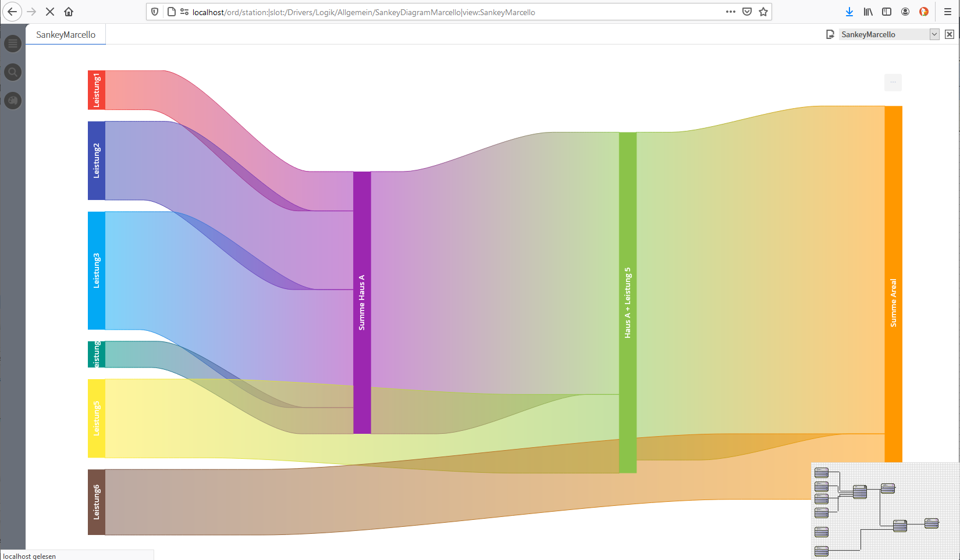960x560 pixels.
Task: Open the browser library icon
Action: [868, 12]
